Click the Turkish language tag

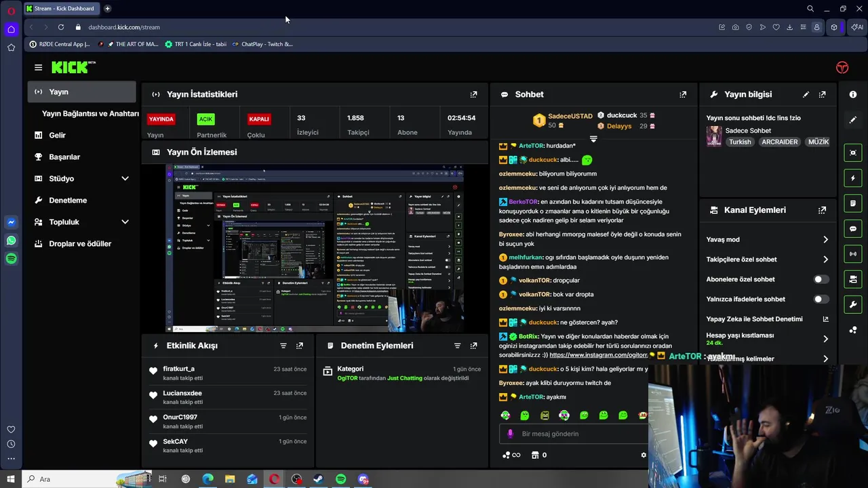(x=740, y=142)
